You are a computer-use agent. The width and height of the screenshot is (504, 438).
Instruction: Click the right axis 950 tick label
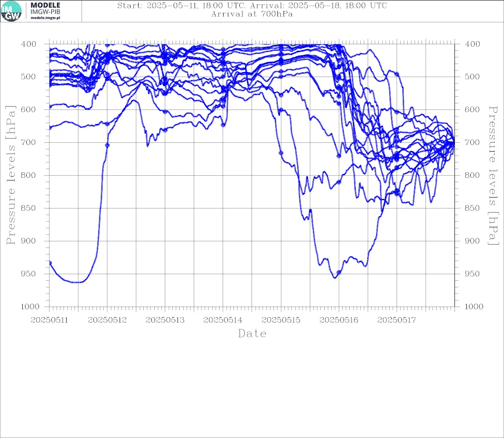[x=472, y=274]
